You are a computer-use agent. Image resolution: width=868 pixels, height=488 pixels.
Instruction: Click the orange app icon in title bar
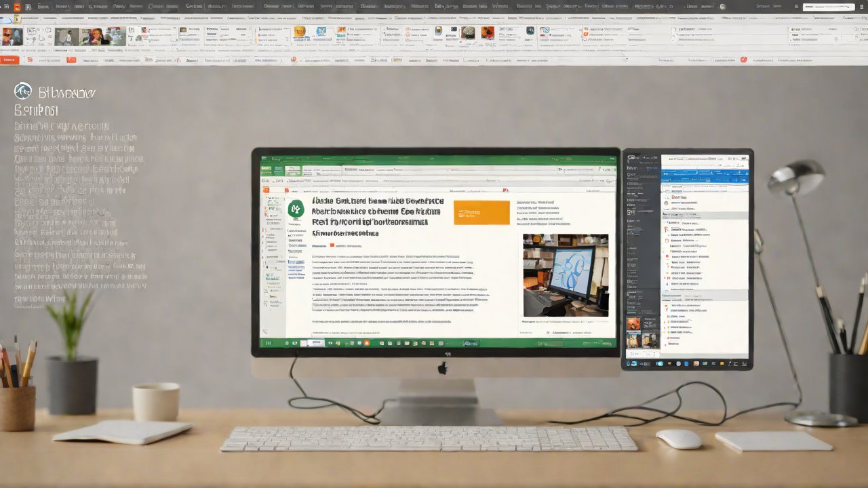pos(17,6)
